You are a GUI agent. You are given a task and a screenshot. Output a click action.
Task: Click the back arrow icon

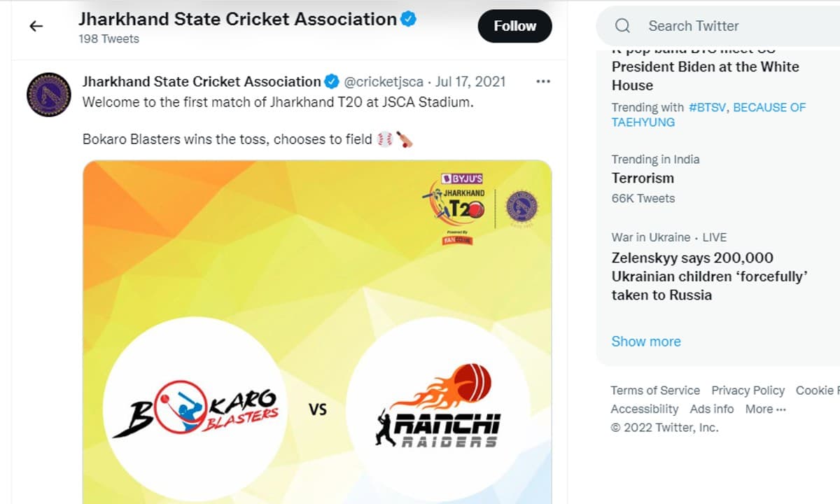[36, 27]
